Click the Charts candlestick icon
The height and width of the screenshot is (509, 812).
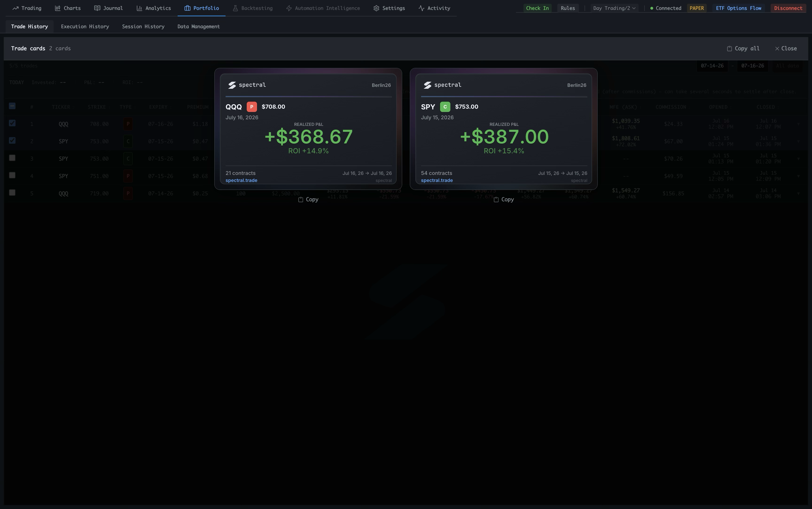pos(58,8)
